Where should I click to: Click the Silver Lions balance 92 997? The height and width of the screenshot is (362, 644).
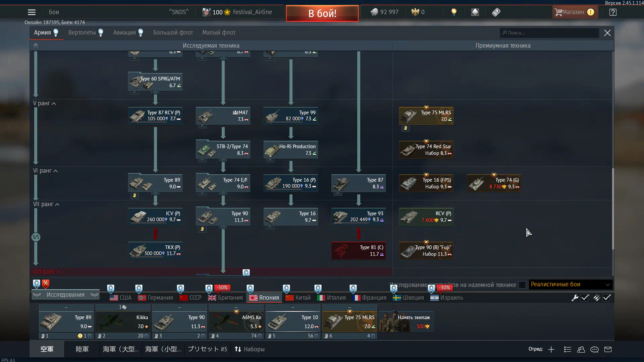pyautogui.click(x=384, y=12)
